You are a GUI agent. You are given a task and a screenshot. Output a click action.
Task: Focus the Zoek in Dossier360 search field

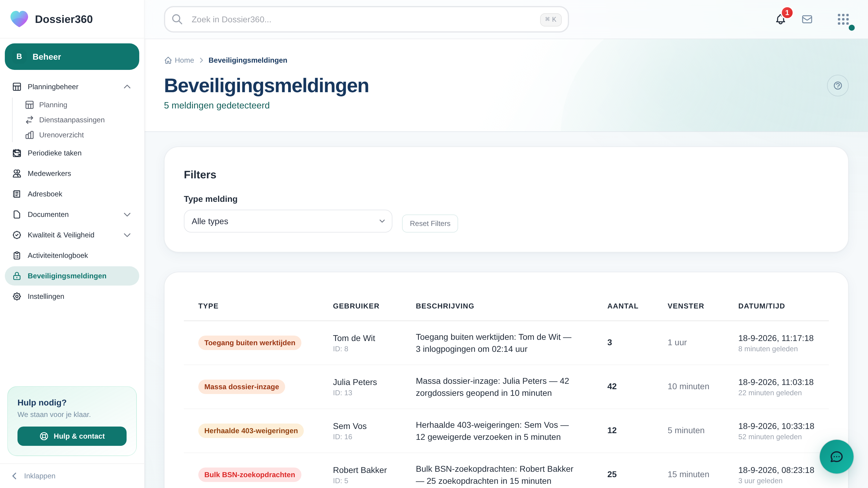click(366, 19)
